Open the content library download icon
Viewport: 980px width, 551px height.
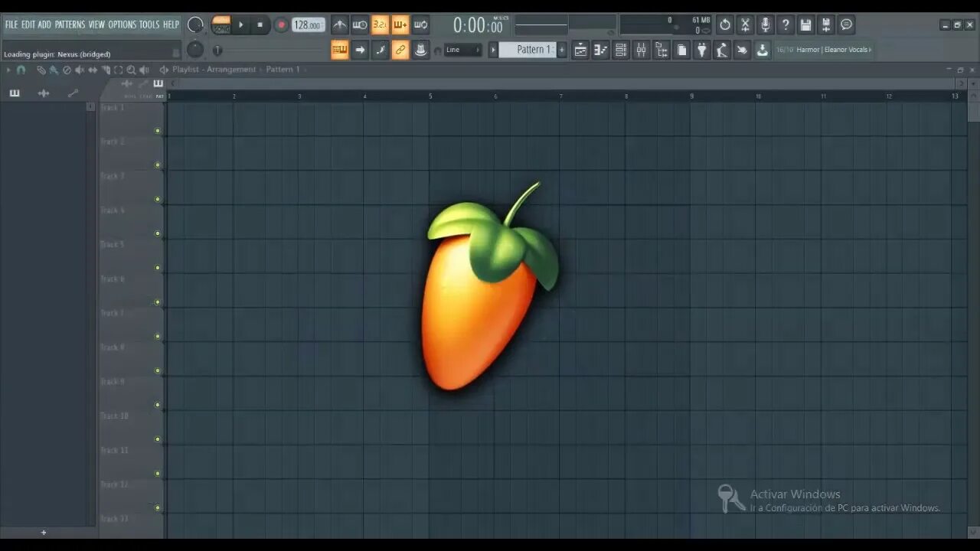[762, 50]
